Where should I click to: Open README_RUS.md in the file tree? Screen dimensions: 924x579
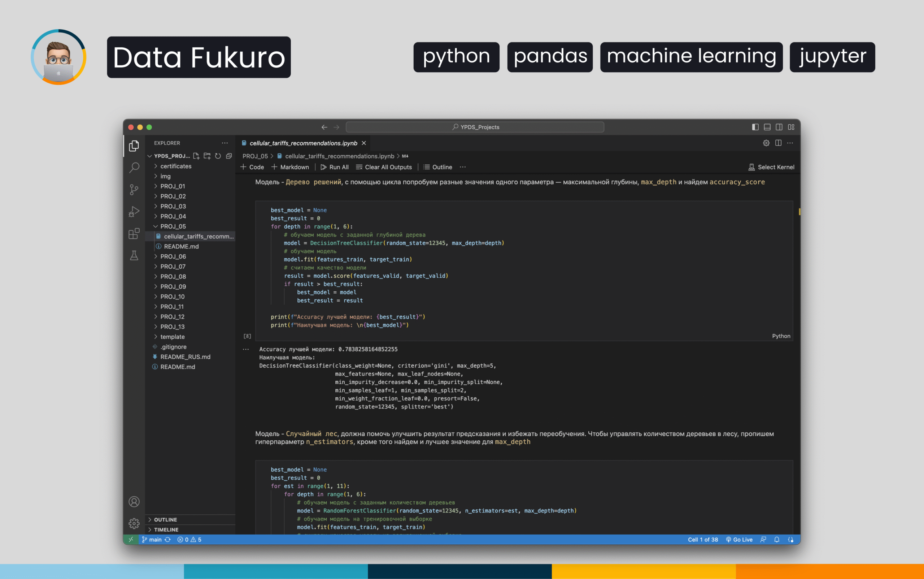pyautogui.click(x=185, y=357)
